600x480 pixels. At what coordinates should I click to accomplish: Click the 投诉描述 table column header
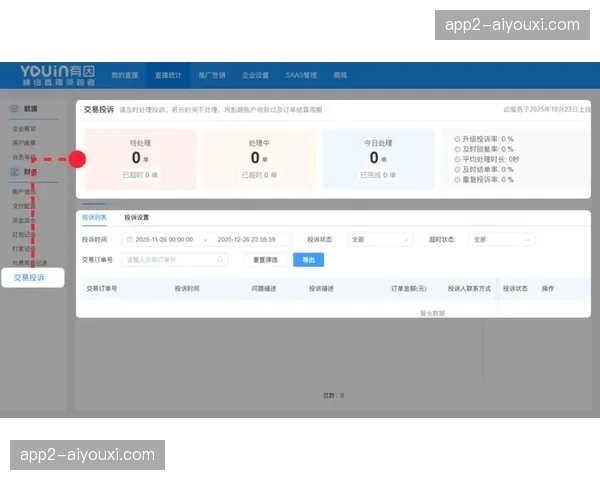click(321, 289)
